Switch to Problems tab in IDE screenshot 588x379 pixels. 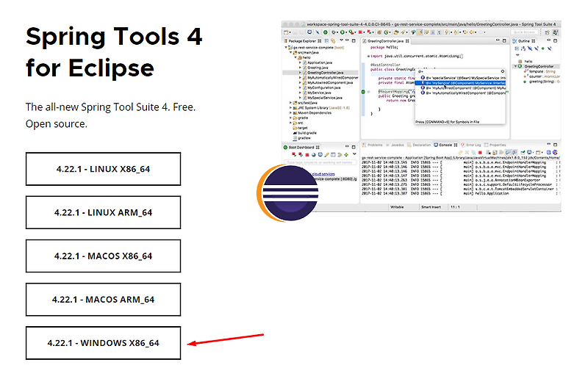373,145
